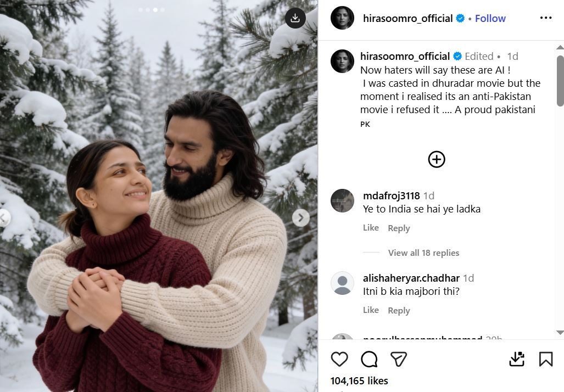Open hirasoomro_official profile from header username
Viewport: 564px width, 392px height.
point(407,18)
